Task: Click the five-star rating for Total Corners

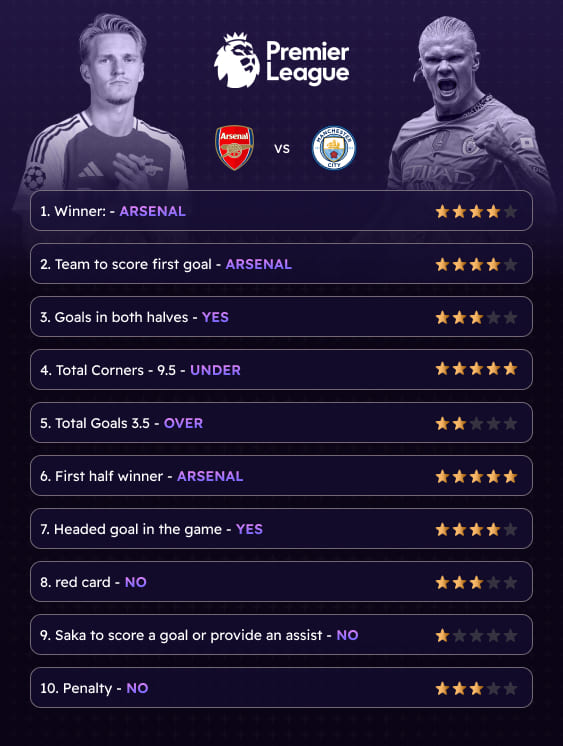Action: [476, 369]
